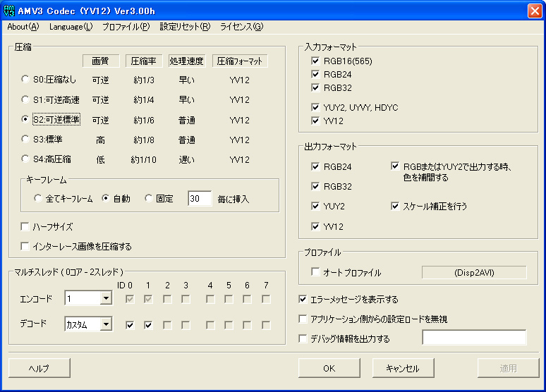Click the OK button
This screenshot has width=546, height=392.
pyautogui.click(x=329, y=368)
